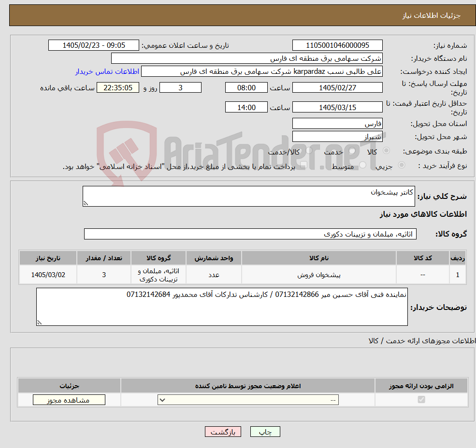
Task: Click the بازگشت (back) button
Action: point(223,432)
